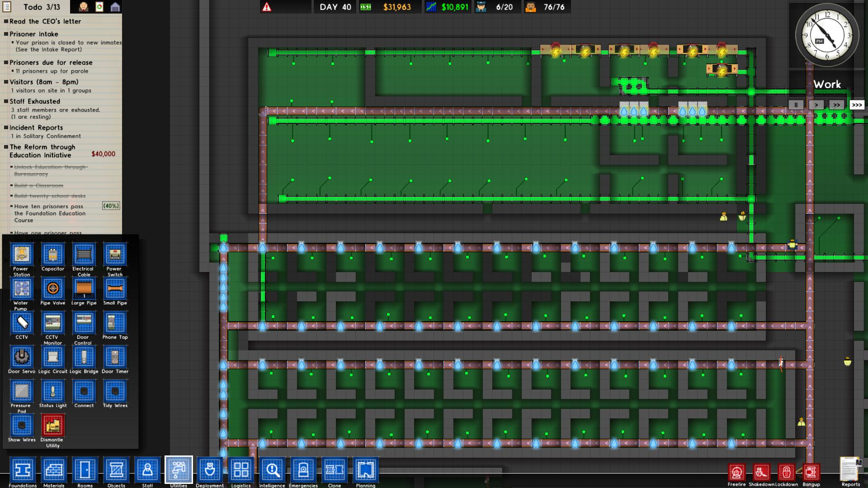This screenshot has width=868, height=488.
Task: Place a CCTV camera
Action: [x=21, y=323]
